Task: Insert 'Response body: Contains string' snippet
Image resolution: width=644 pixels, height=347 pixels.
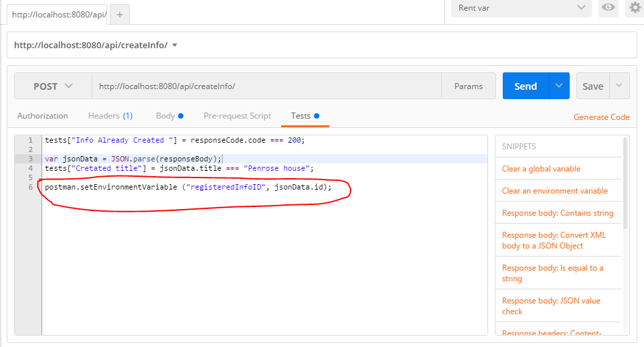Action: (558, 213)
